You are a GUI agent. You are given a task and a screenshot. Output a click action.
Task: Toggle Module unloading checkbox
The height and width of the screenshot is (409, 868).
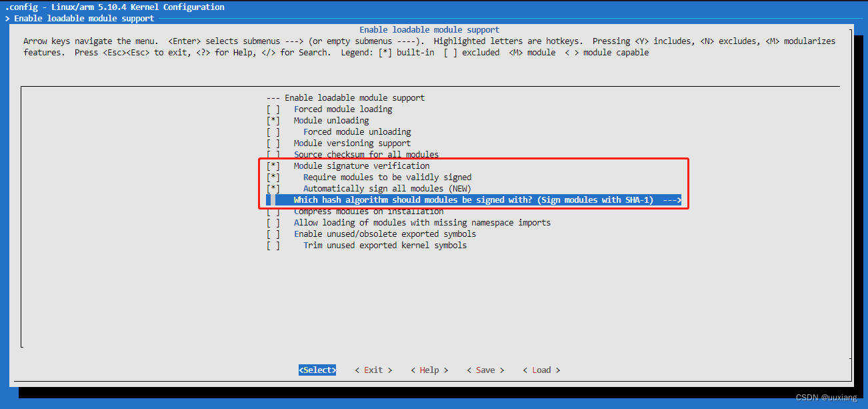pos(273,121)
